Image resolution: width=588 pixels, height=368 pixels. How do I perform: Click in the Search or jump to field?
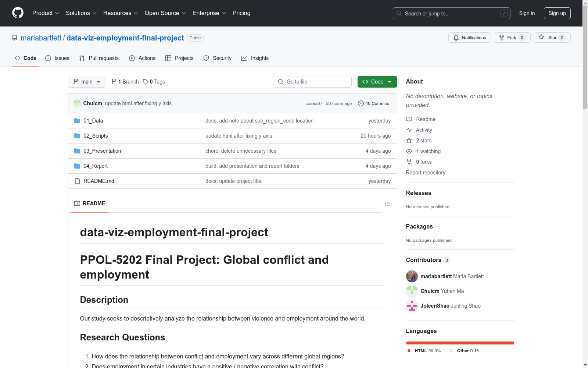pyautogui.click(x=452, y=13)
